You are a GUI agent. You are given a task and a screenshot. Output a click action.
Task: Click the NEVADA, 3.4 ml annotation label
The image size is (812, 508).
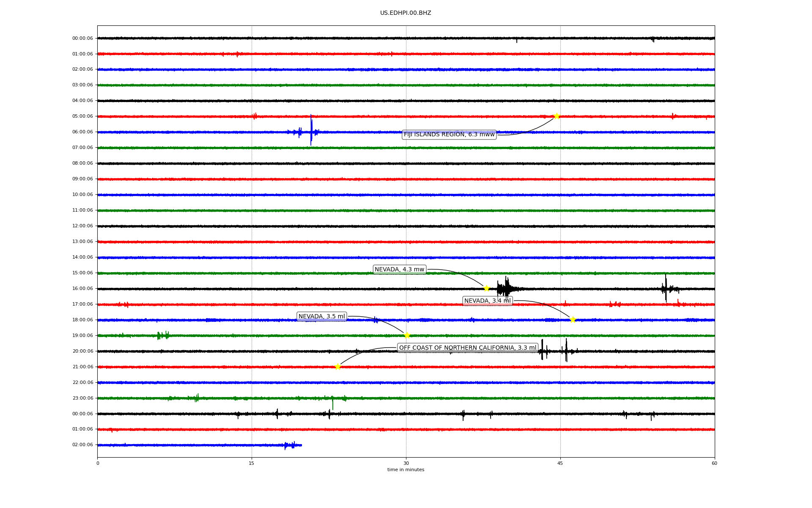[x=487, y=301]
